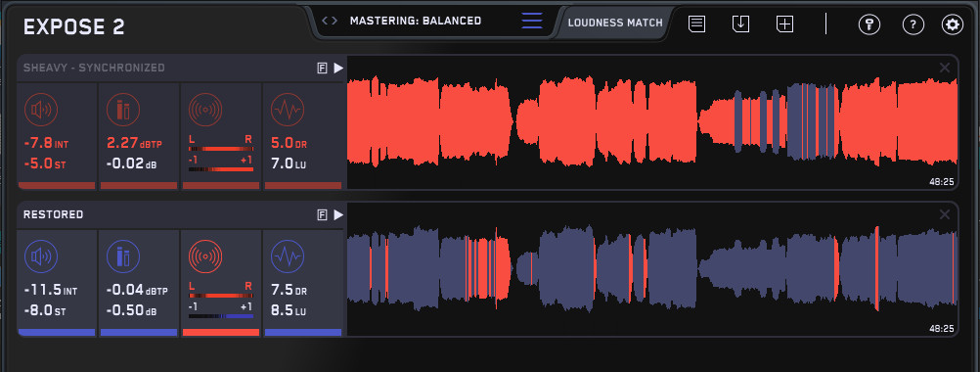Click the Sheavy - Synchronized track title
Image resolution: width=980 pixels, height=372 pixels.
coord(94,68)
